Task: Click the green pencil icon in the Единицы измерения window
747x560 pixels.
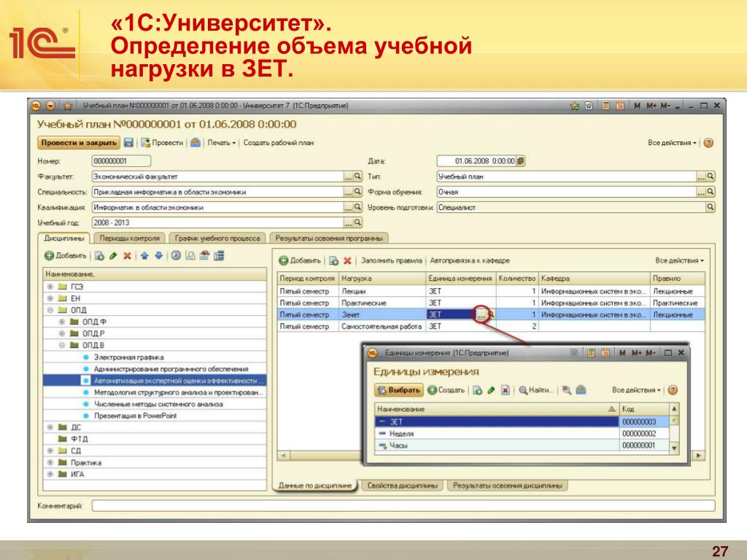Action: 491,390
